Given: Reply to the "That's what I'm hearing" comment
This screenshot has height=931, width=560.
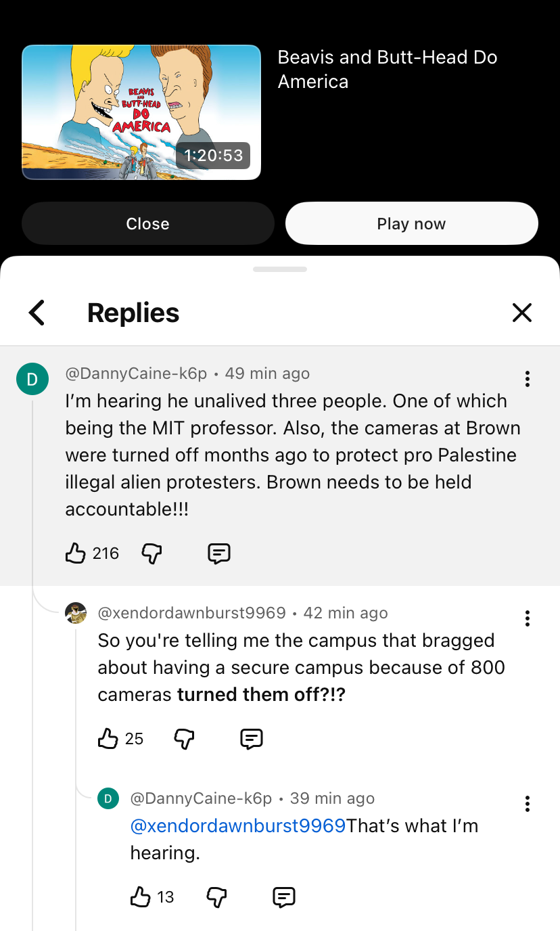Looking at the screenshot, I should (283, 897).
